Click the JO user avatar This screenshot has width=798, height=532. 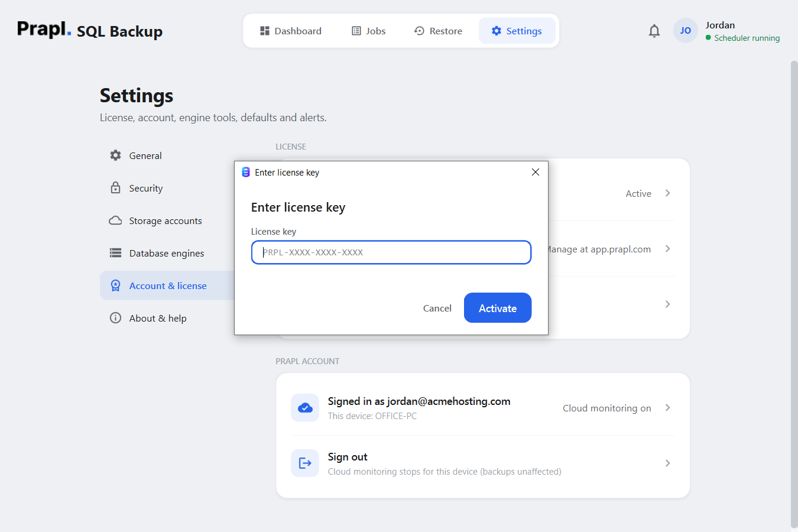point(685,31)
